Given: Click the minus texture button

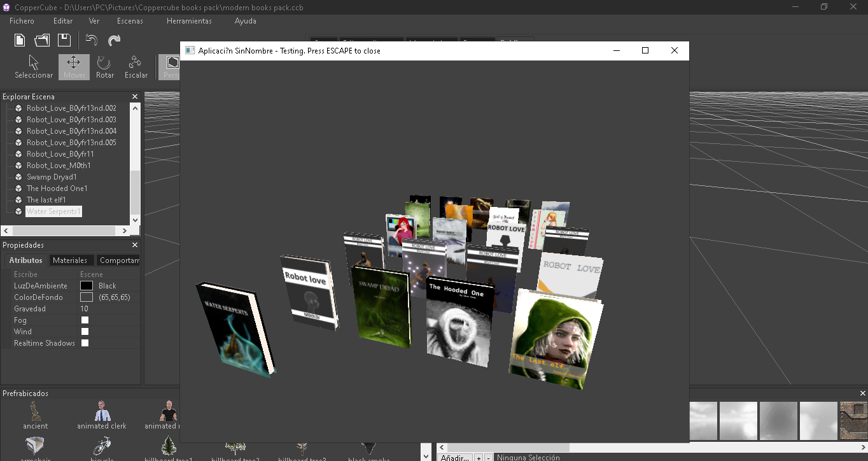Looking at the screenshot, I should point(488,457).
